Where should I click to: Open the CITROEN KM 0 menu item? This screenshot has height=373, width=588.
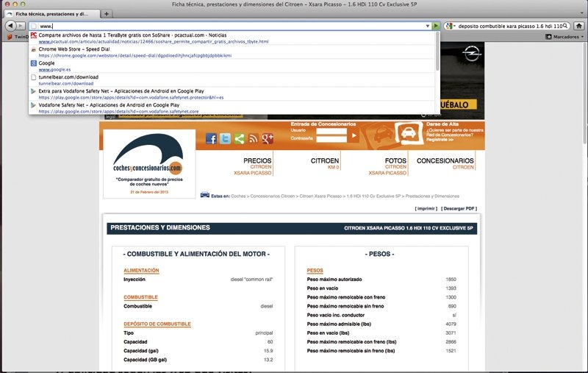click(x=325, y=163)
